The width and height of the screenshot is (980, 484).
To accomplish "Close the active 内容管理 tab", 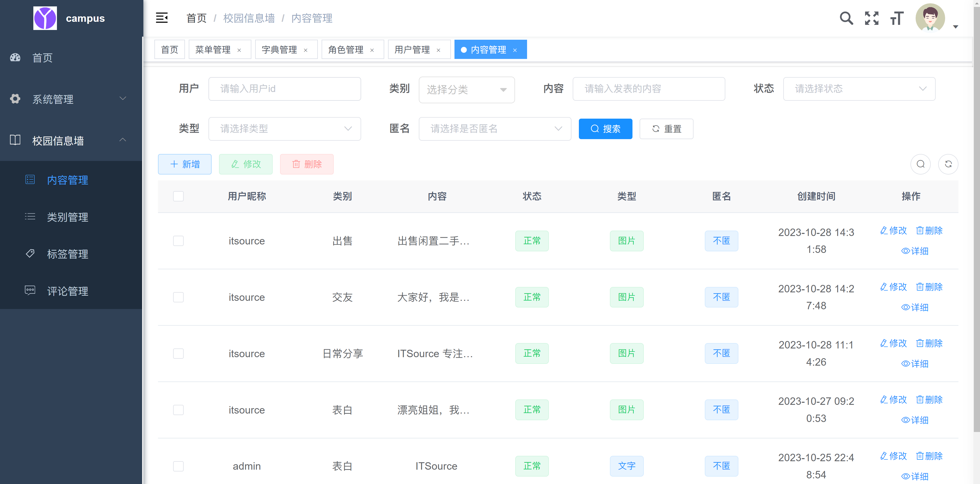I will 515,50.
